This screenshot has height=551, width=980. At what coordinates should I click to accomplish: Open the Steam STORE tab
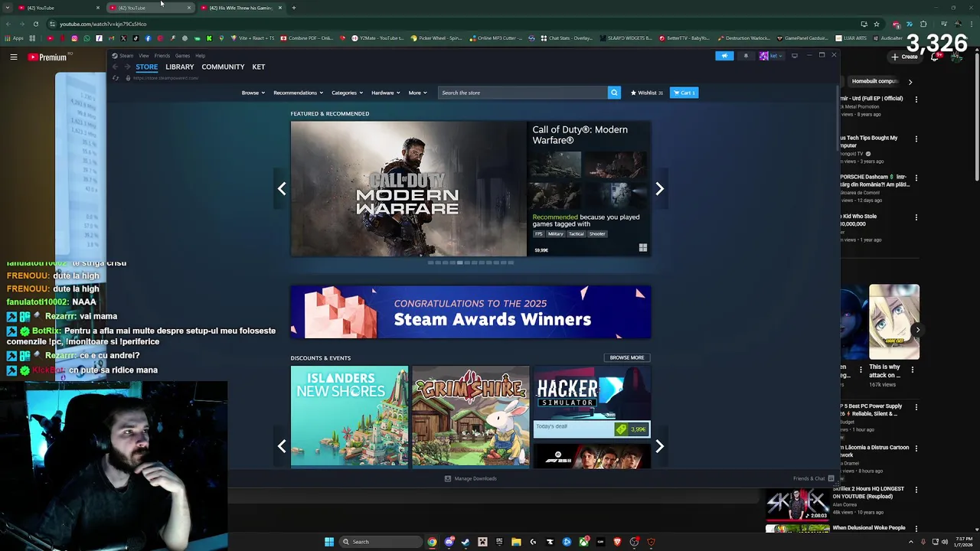[146, 67]
